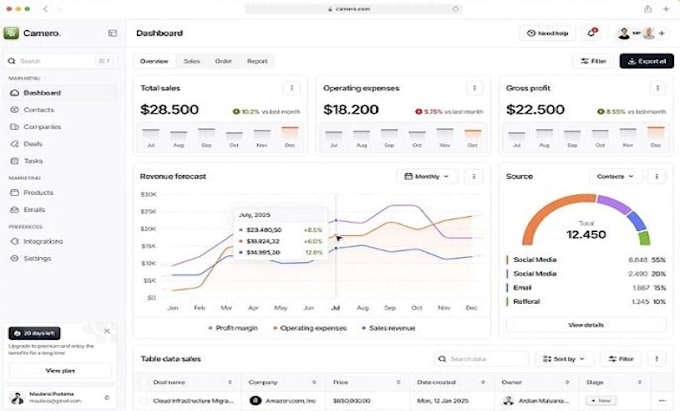This screenshot has width=680, height=411.
Task: Open Revenue forecast chart options menu
Action: coord(474,176)
